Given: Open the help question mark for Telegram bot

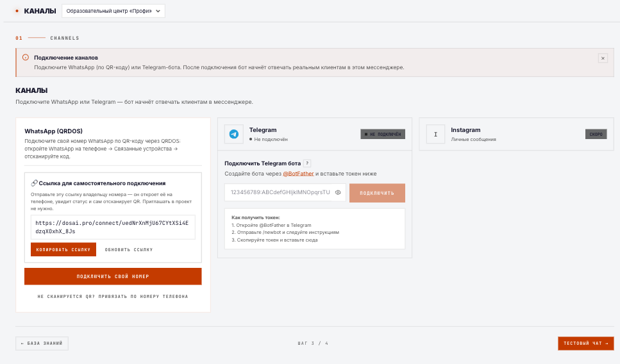Looking at the screenshot, I should point(307,163).
